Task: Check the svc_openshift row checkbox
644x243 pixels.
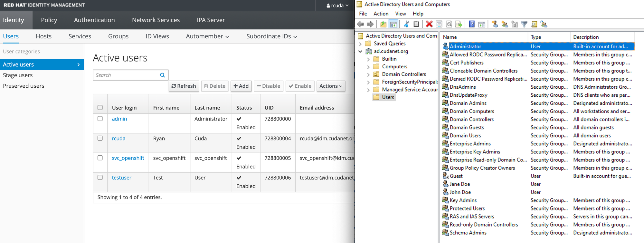Action: pyautogui.click(x=100, y=158)
